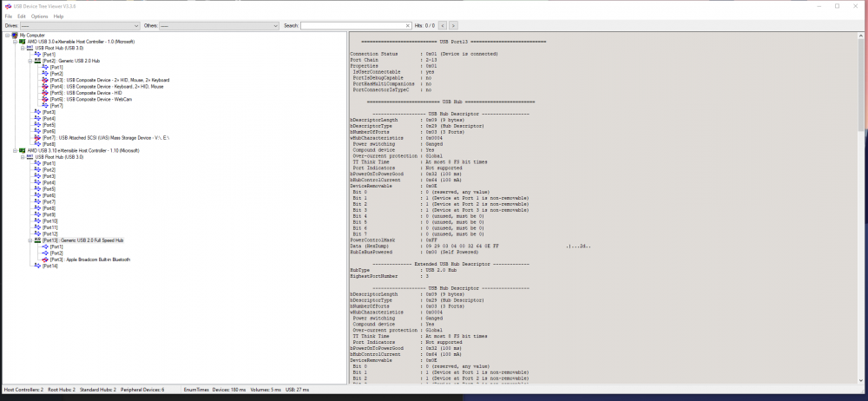The height and width of the screenshot is (401, 868).
Task: Click the USB symbol icon beside Port12
Action: coord(37,234)
